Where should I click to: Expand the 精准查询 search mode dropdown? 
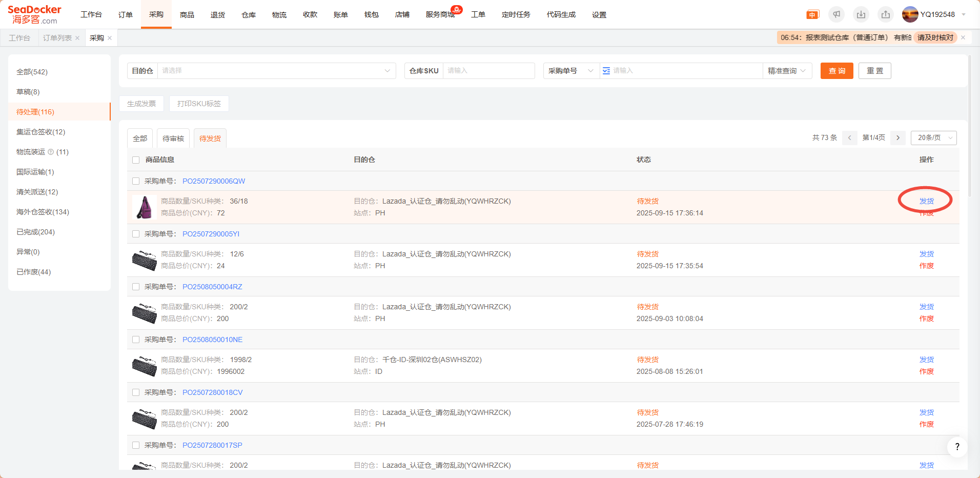coord(787,71)
